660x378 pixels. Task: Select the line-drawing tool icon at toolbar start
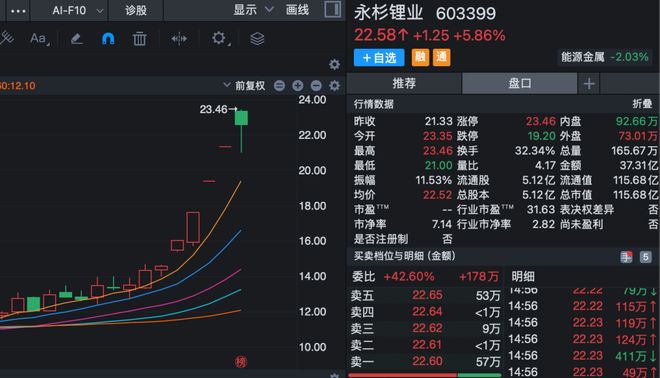7,38
